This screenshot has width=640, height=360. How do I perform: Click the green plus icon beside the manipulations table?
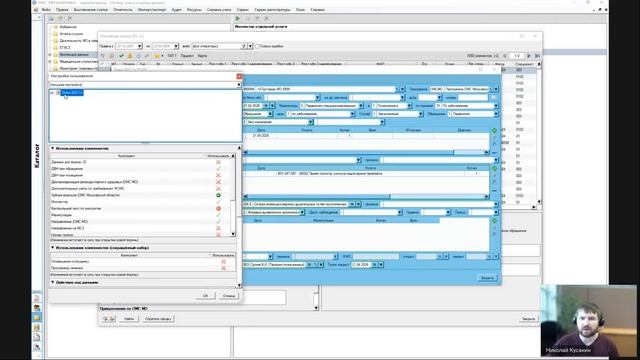[x=494, y=221]
